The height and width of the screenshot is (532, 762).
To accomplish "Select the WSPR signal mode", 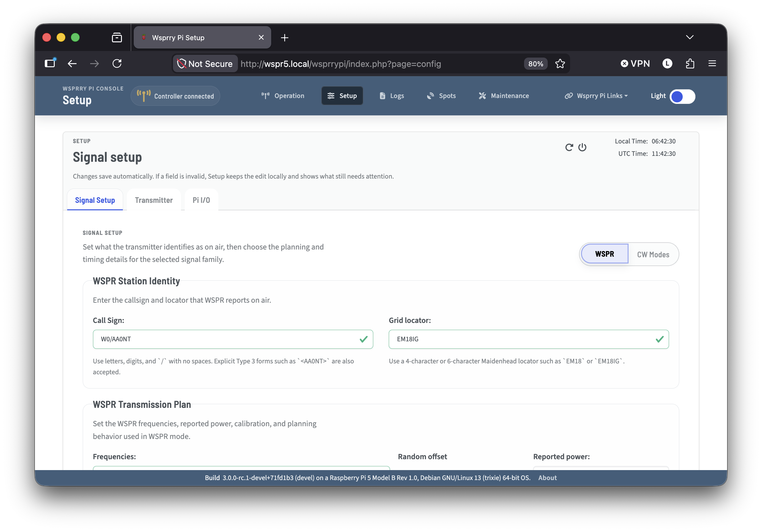I will tap(604, 254).
